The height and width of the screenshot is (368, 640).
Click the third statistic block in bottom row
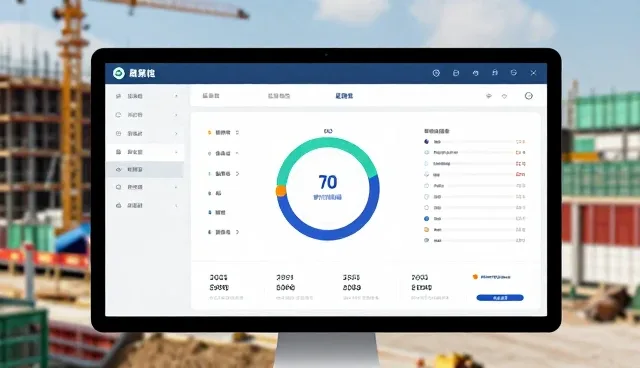click(x=361, y=288)
